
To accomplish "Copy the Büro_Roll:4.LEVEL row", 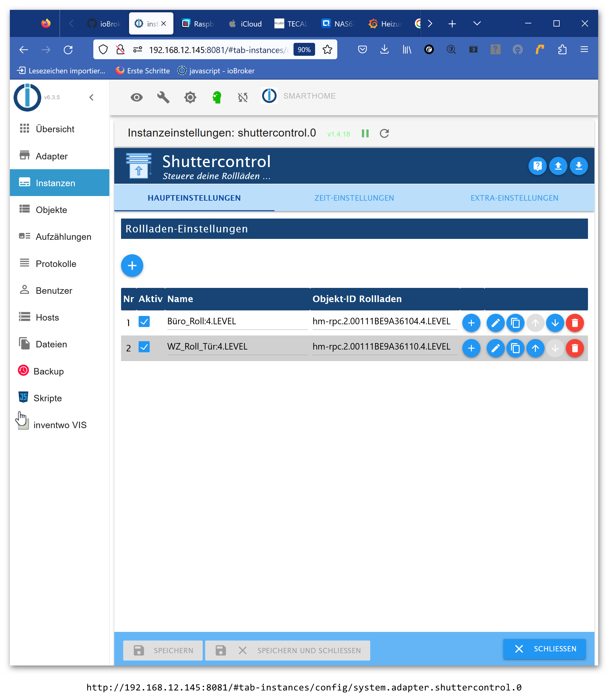I will click(515, 323).
